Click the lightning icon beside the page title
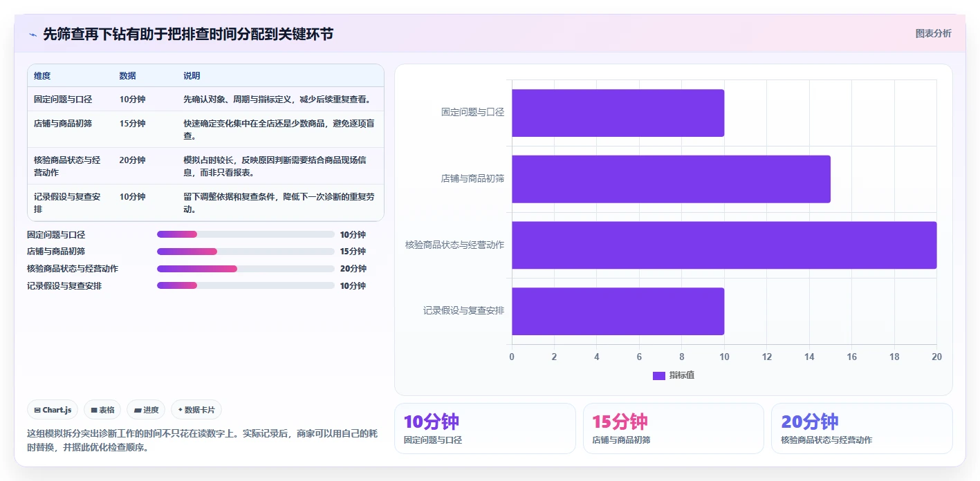980x481 pixels. click(x=33, y=34)
